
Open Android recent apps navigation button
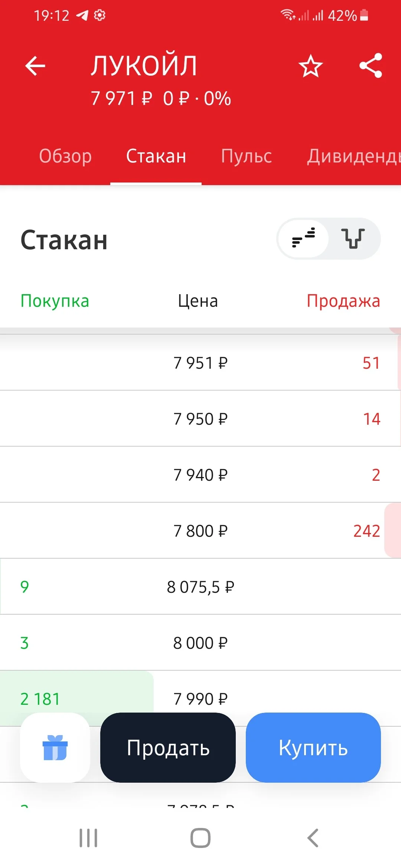(x=88, y=838)
